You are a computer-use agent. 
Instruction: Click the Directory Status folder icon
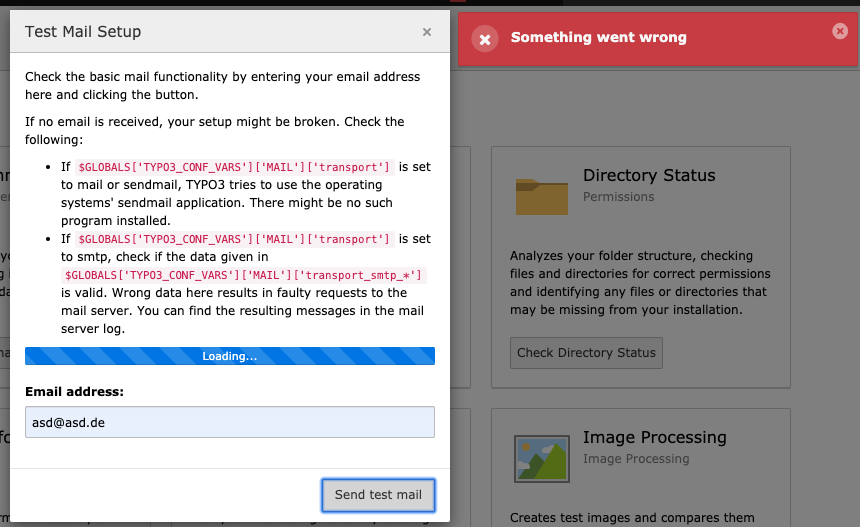(541, 196)
